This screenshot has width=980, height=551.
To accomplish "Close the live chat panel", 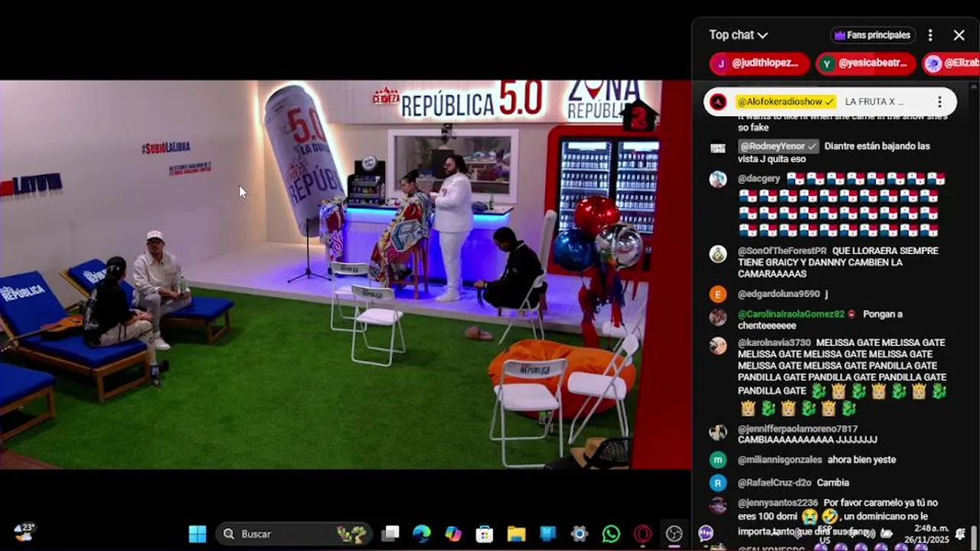I will 959,35.
